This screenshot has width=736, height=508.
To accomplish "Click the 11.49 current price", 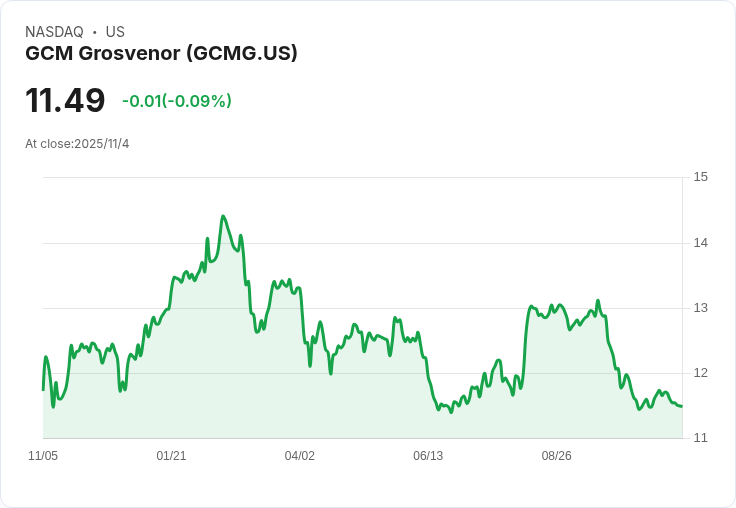I will (x=65, y=101).
